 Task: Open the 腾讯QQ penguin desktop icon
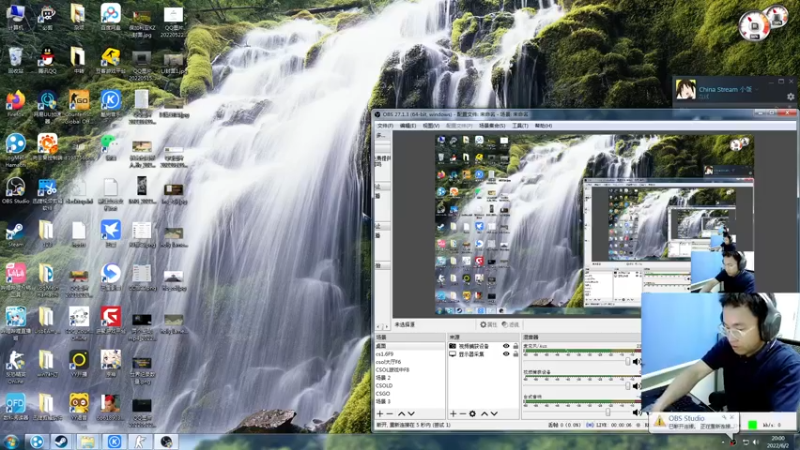(x=47, y=60)
